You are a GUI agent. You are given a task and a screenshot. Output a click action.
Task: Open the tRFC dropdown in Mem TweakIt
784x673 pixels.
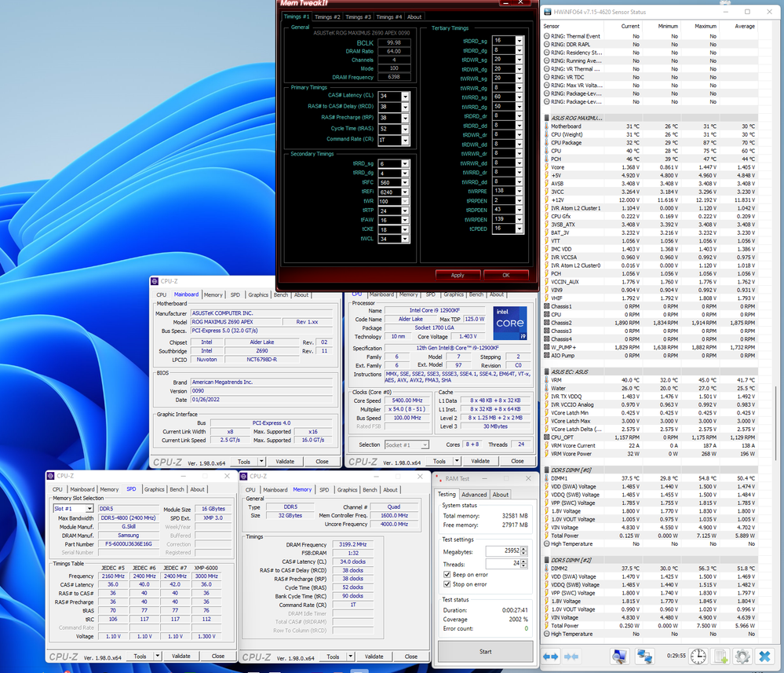[x=405, y=183]
